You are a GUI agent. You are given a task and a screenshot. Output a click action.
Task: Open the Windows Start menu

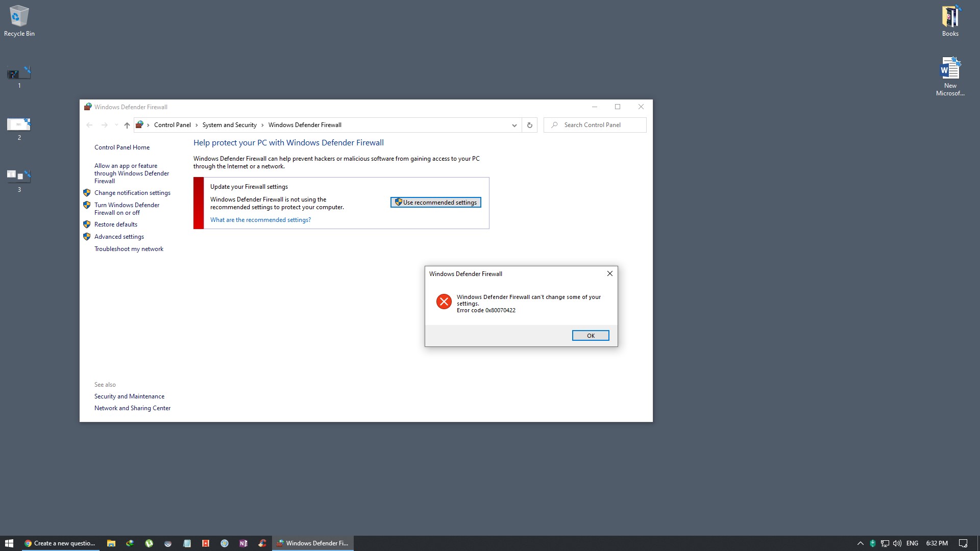[9, 543]
